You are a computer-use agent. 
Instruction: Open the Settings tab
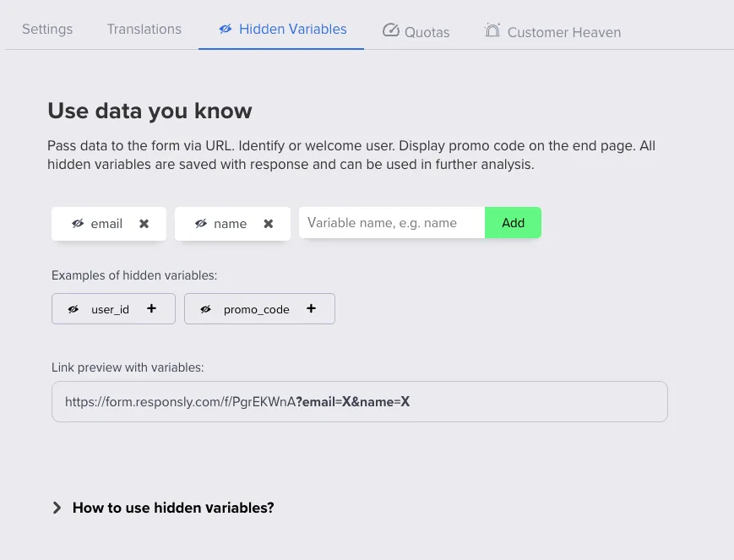tap(47, 29)
